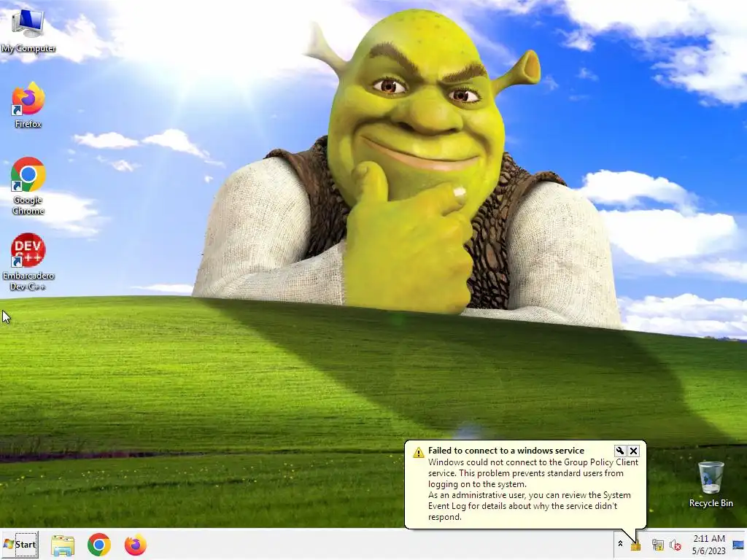The image size is (747, 560).
Task: Open the Start menu
Action: tap(20, 544)
